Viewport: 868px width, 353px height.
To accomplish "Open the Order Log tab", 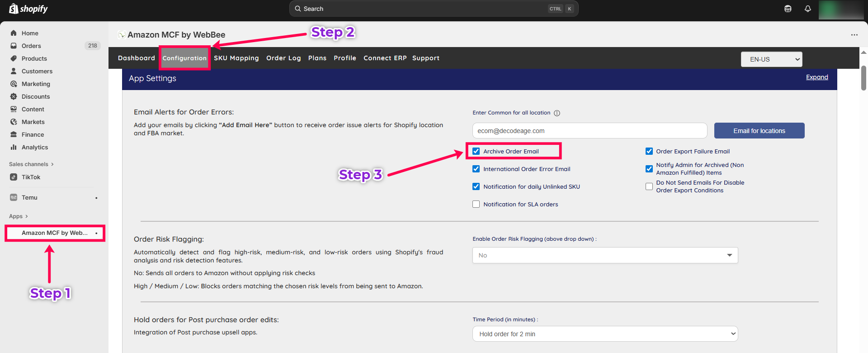I will [x=283, y=58].
